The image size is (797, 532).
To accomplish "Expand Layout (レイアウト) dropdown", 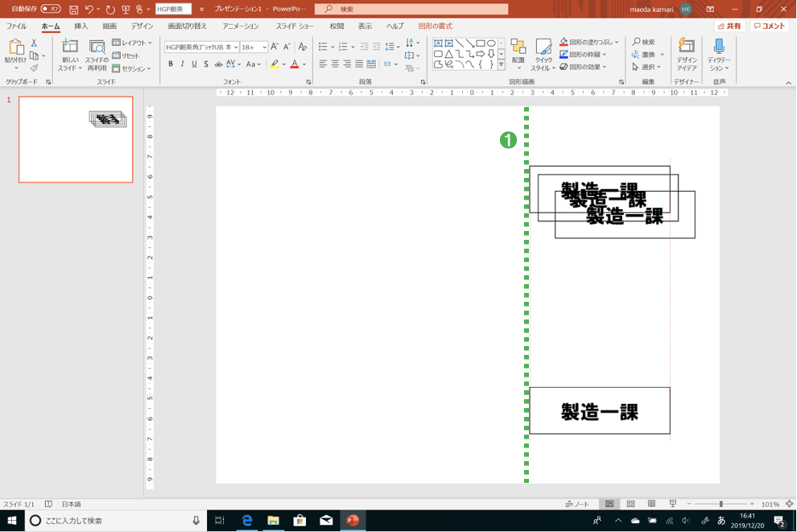I will pyautogui.click(x=132, y=43).
